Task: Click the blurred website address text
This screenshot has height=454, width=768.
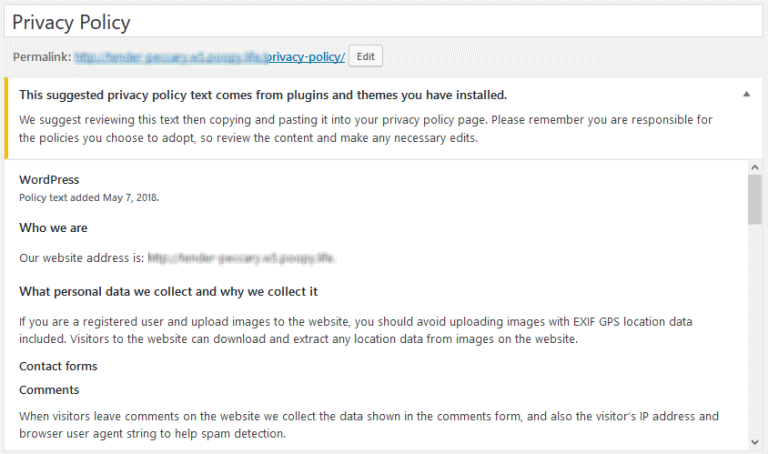Action: [x=241, y=258]
